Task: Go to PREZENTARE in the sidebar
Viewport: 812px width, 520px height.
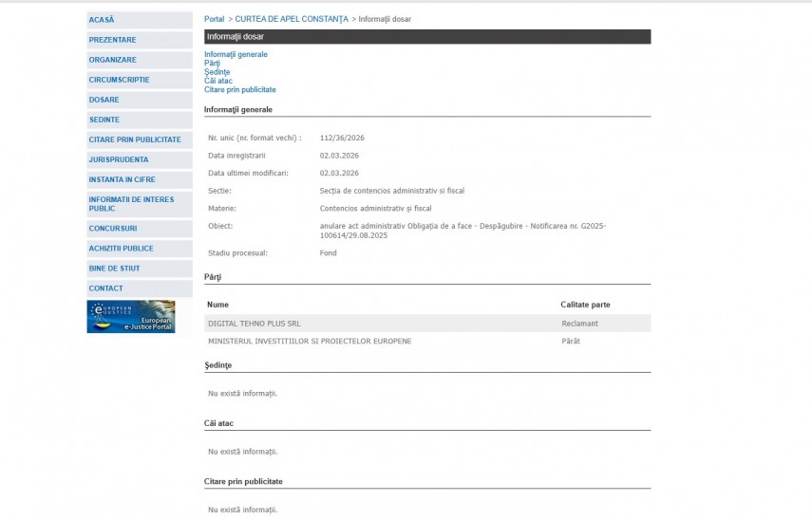Action: 112,40
